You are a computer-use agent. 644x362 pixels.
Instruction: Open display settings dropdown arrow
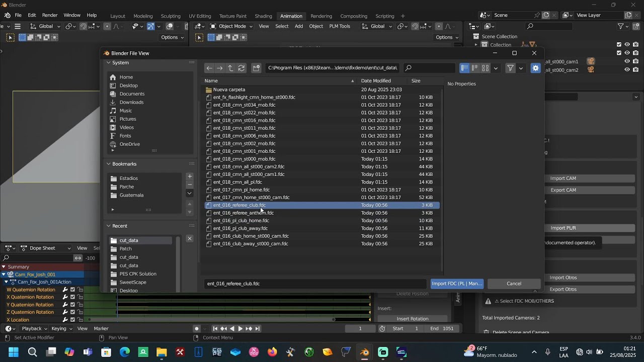pos(496,68)
